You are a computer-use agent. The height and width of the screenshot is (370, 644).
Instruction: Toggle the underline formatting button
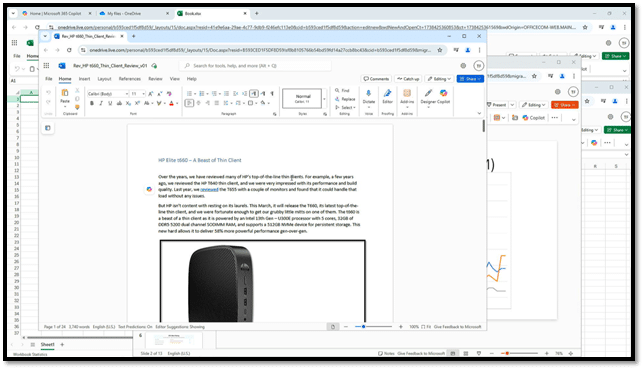coord(110,103)
